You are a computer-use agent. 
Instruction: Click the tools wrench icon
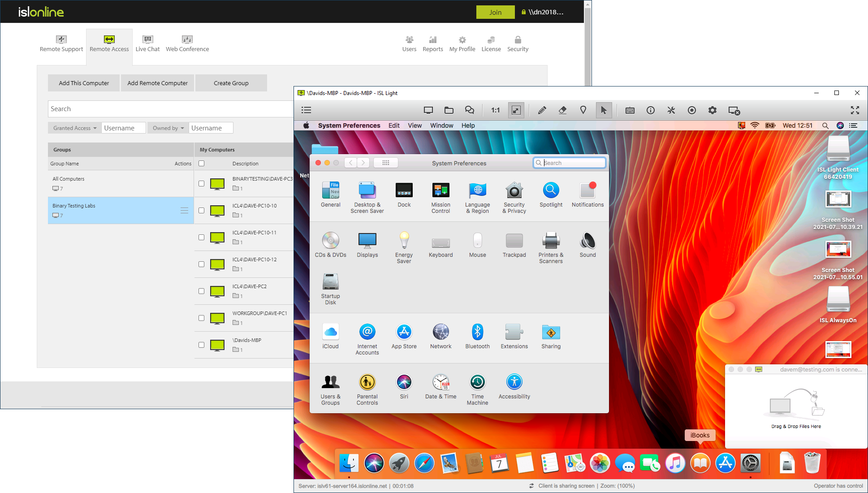671,110
